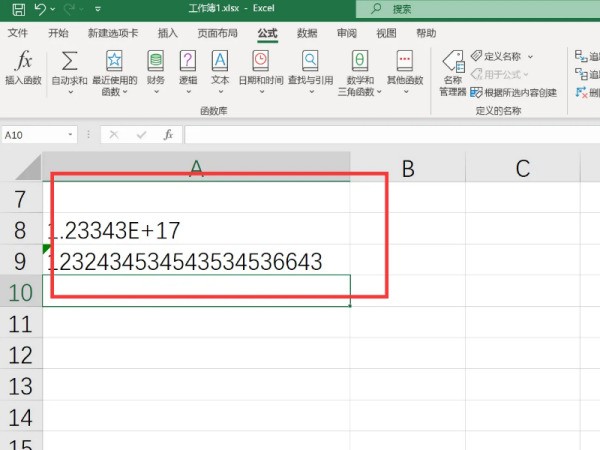Open the Insert (插入) ribbon tab
This screenshot has height=450, width=600.
[168, 33]
